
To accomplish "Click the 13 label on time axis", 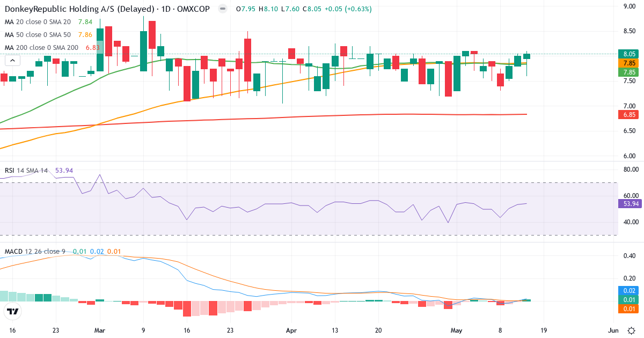I will click(x=335, y=330).
